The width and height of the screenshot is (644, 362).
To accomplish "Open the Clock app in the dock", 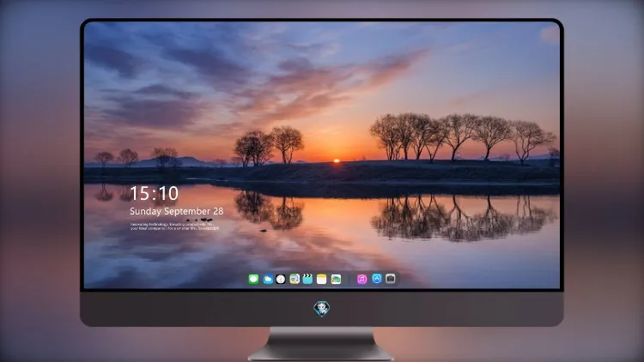I will point(281,279).
